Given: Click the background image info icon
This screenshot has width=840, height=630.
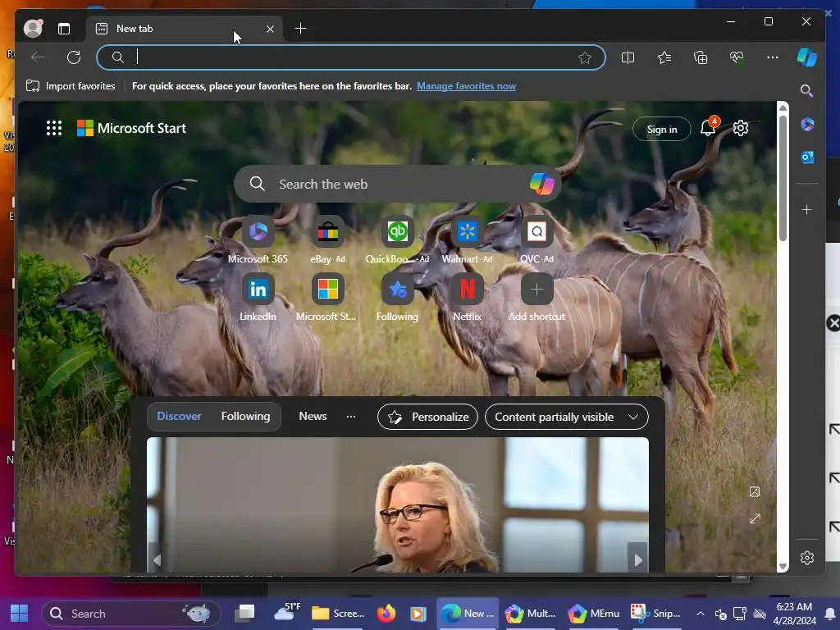Looking at the screenshot, I should click(x=755, y=491).
